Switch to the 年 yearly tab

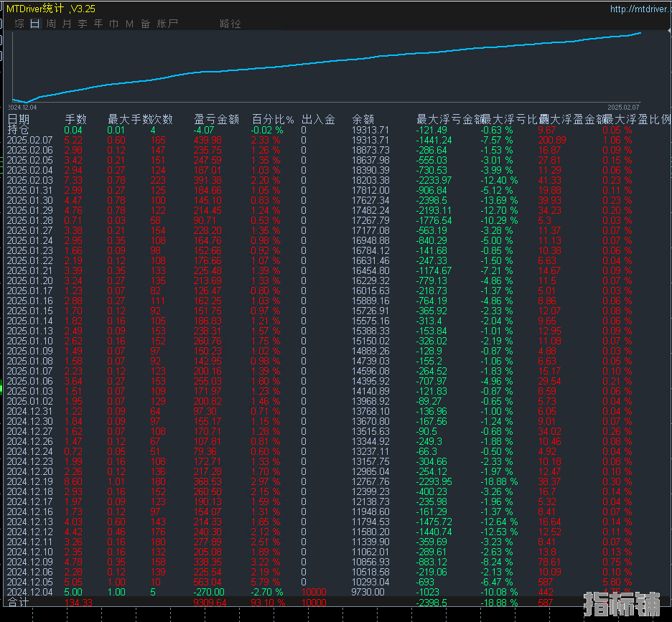pos(98,24)
